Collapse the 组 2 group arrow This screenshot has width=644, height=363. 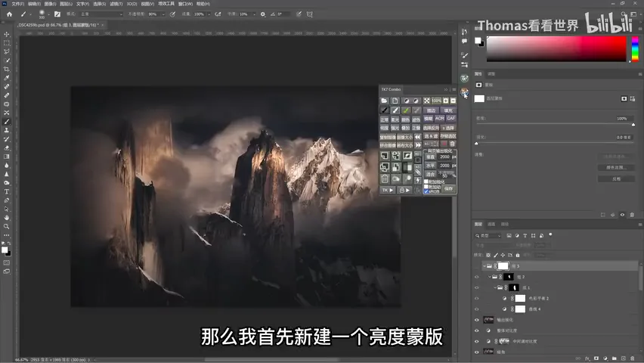(490, 277)
